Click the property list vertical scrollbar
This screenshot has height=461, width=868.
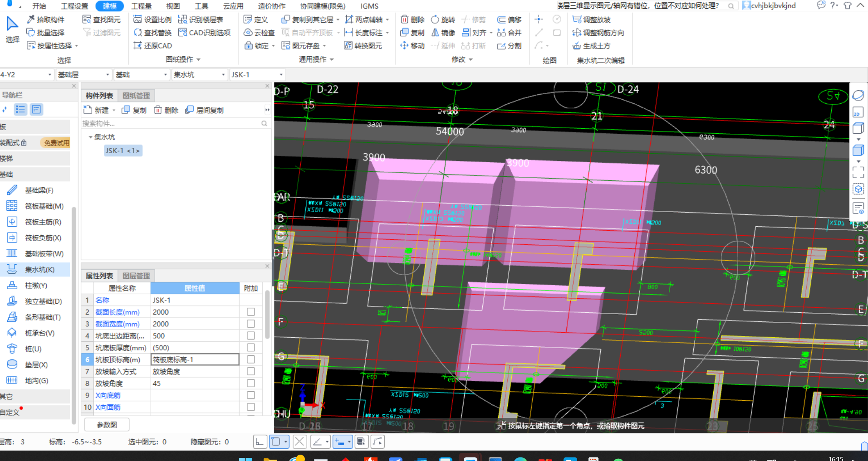[267, 315]
